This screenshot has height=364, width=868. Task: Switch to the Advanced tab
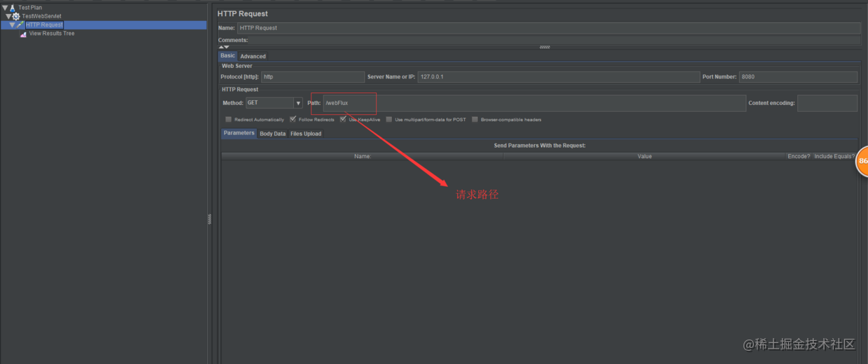click(x=253, y=56)
